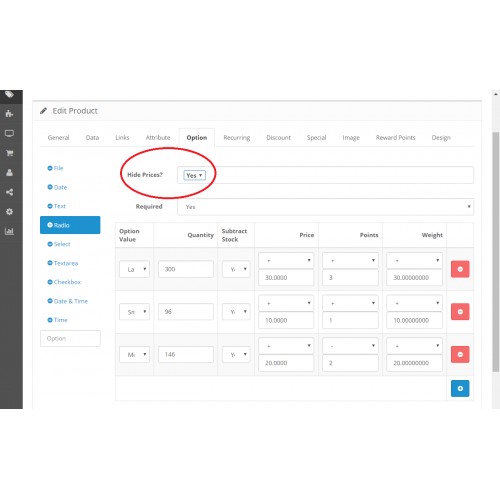
Task: Switch to the Reward Points tab
Action: [396, 138]
